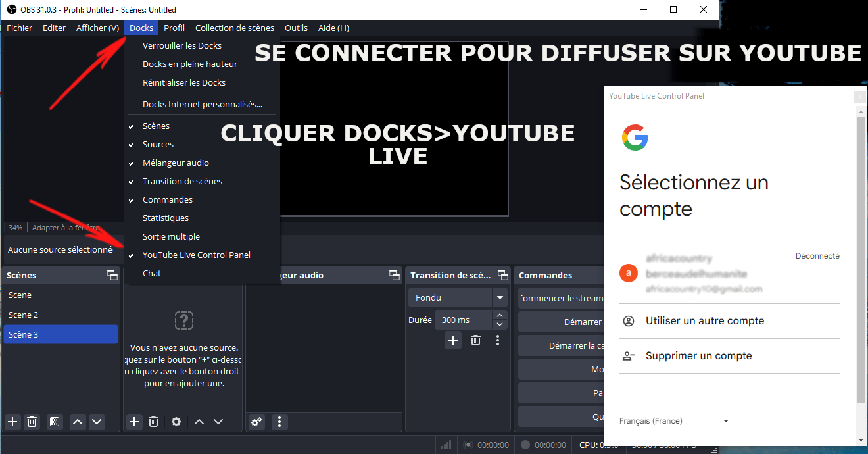Float the Transition de scènes dock icon
The width and height of the screenshot is (868, 454).
pos(503,275)
